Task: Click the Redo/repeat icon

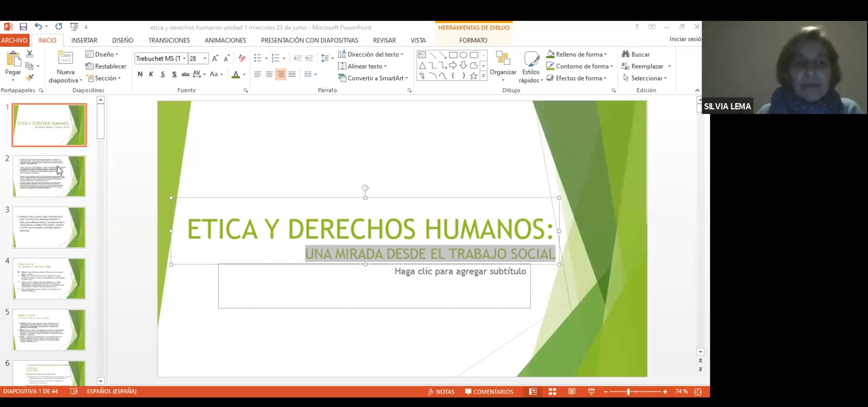Action: tap(59, 27)
